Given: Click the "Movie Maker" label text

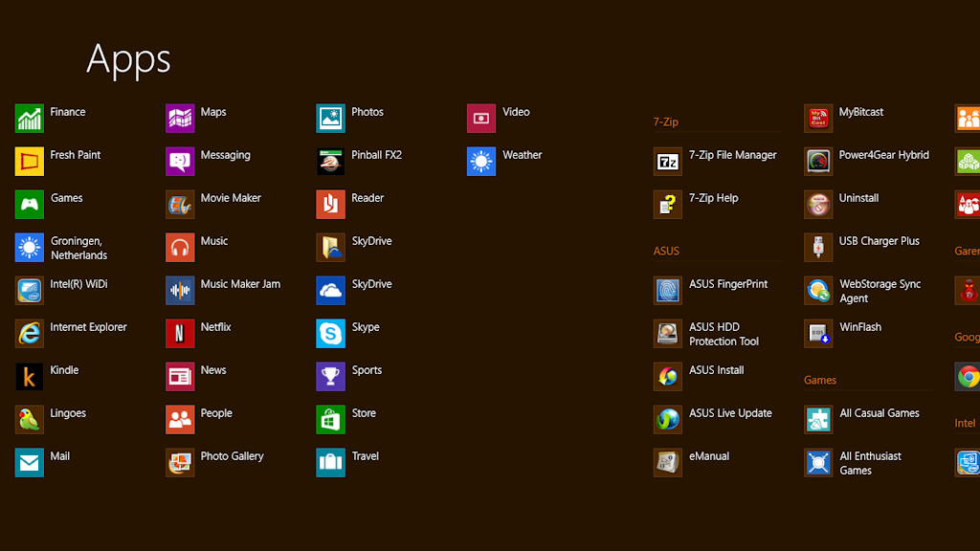Looking at the screenshot, I should point(231,198).
